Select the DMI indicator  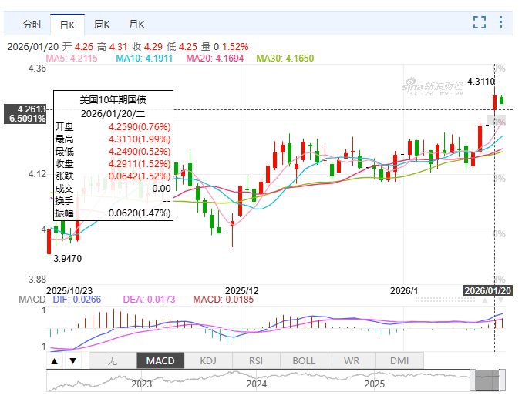(x=399, y=360)
